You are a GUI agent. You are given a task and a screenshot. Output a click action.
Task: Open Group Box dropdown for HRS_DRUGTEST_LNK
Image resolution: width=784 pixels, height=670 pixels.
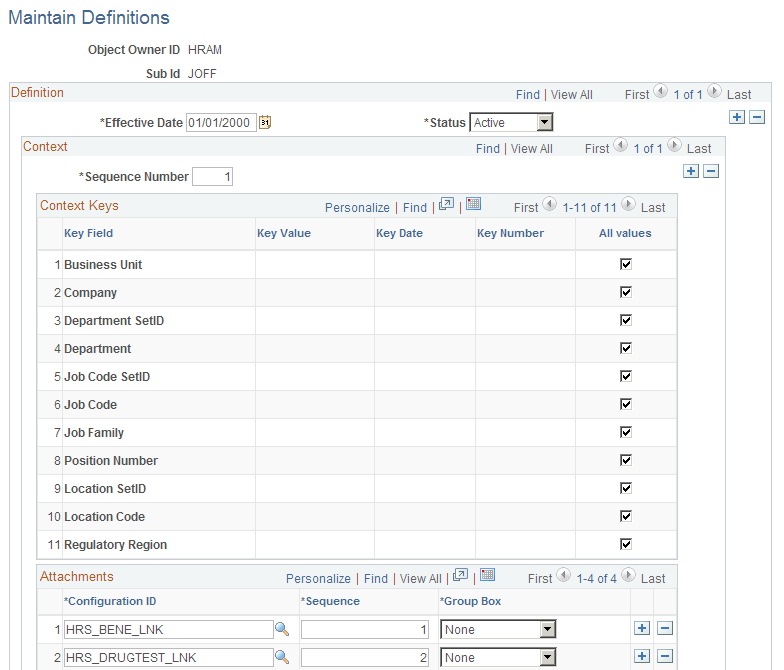(498, 658)
